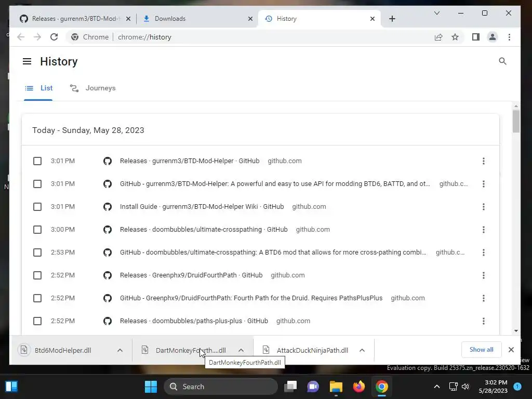Tick checkbox for GitHub ultimate-crosspathing 2:53 PM entry
The image size is (532, 399).
37,252
